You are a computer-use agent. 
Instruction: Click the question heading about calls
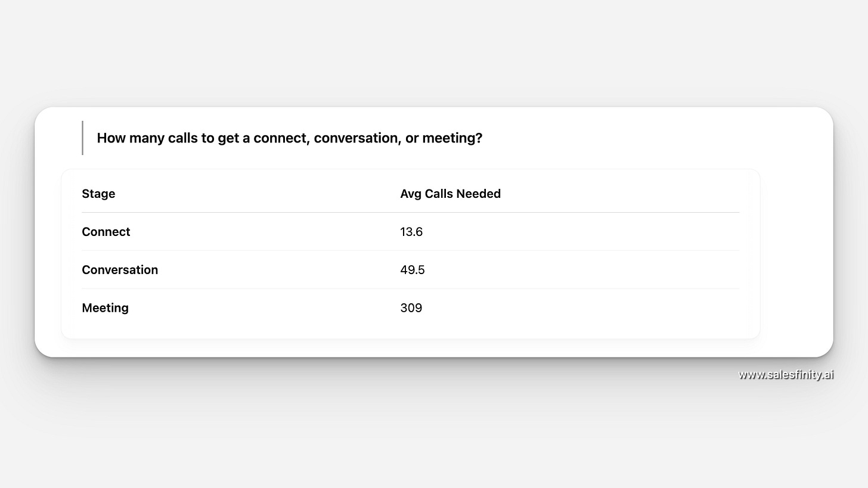click(290, 138)
